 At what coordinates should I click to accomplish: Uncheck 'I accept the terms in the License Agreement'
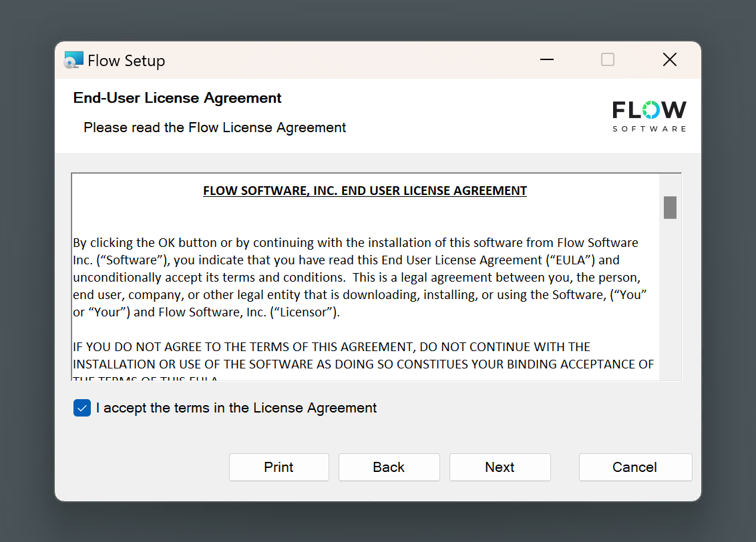click(81, 407)
